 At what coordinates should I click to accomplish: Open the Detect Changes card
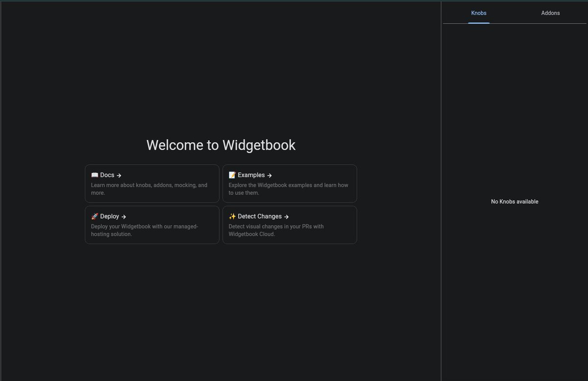tap(290, 225)
